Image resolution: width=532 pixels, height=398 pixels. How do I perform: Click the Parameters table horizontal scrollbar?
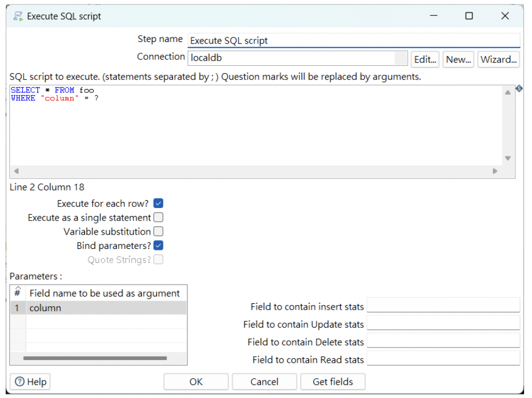95,358
